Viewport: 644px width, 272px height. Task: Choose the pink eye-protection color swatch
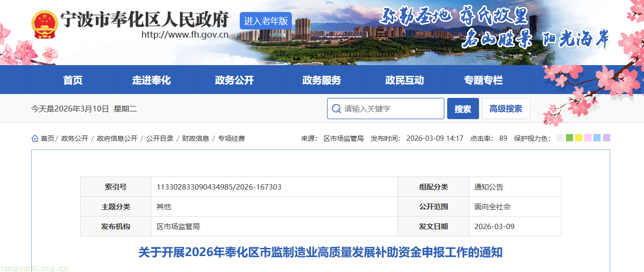point(588,138)
